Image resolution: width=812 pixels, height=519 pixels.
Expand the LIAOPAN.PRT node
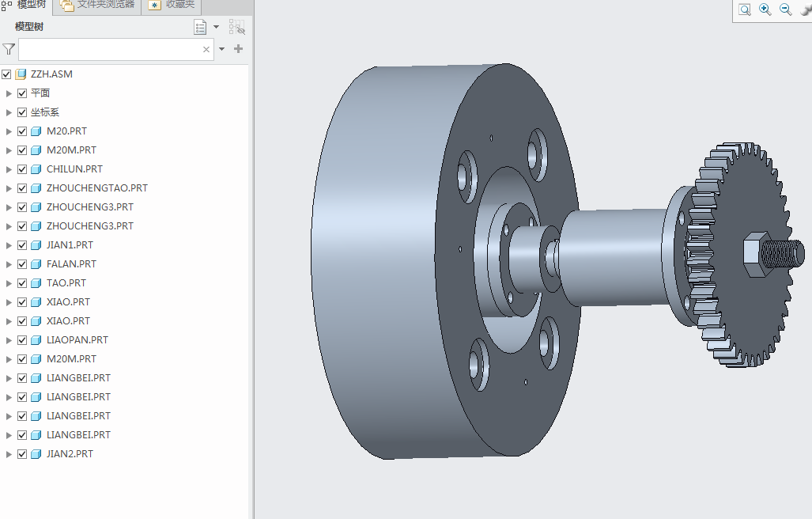8,340
